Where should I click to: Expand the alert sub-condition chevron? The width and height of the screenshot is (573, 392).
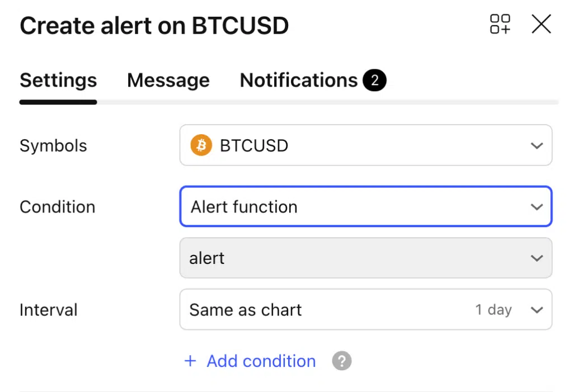537,258
